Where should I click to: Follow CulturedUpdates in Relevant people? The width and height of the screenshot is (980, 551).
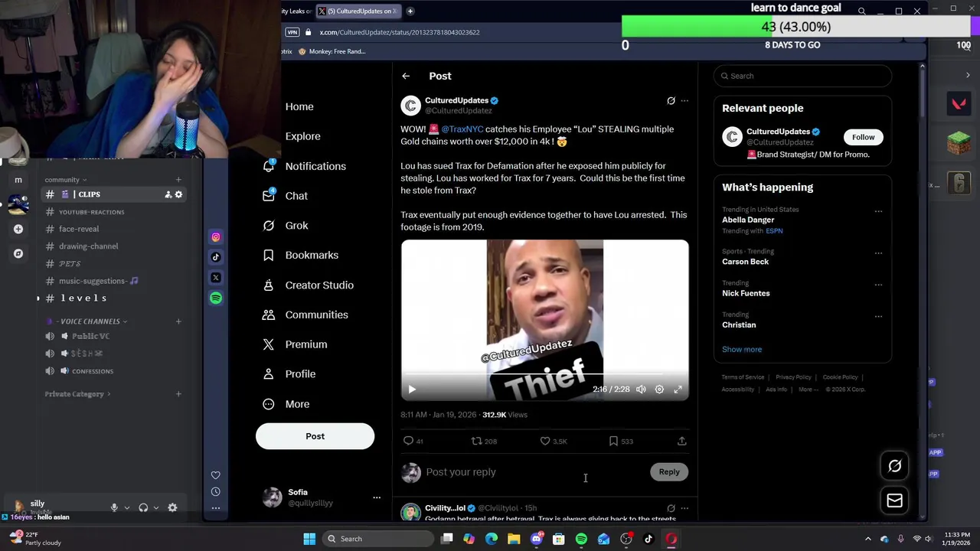(x=863, y=137)
